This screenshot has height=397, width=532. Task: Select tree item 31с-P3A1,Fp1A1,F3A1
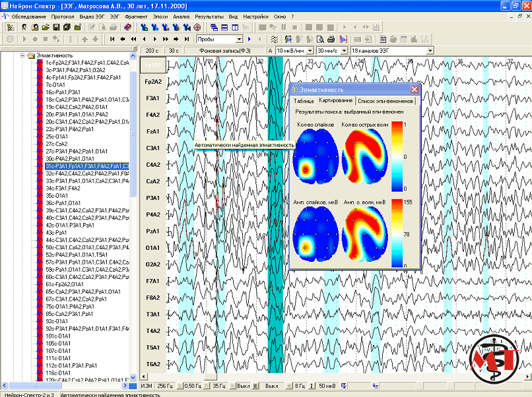tap(87, 166)
